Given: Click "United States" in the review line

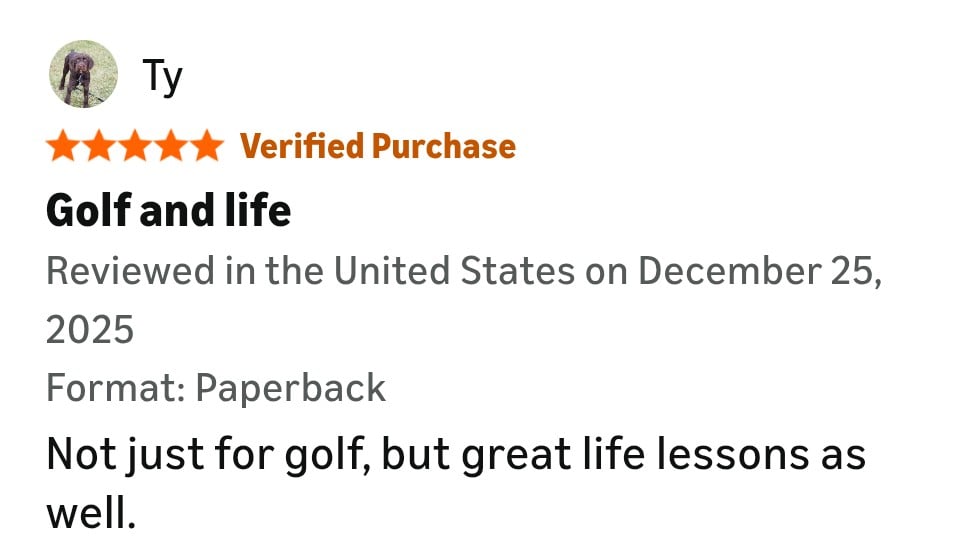Looking at the screenshot, I should pos(454,271).
